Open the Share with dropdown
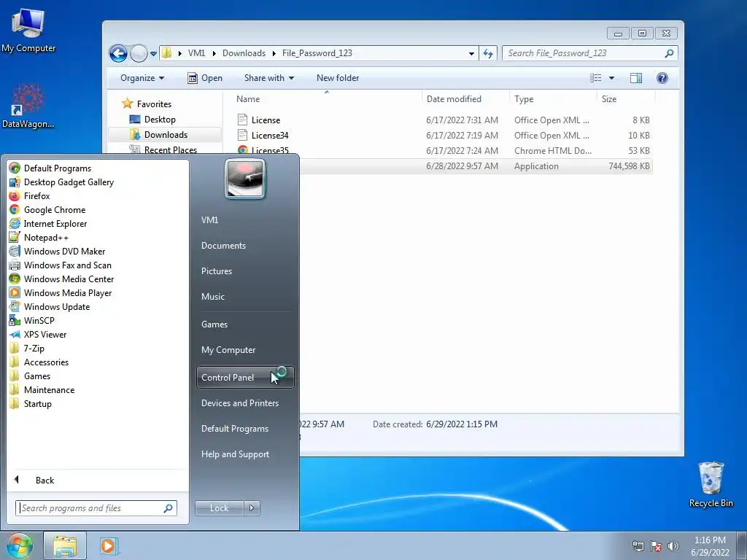747x560 pixels. (268, 78)
